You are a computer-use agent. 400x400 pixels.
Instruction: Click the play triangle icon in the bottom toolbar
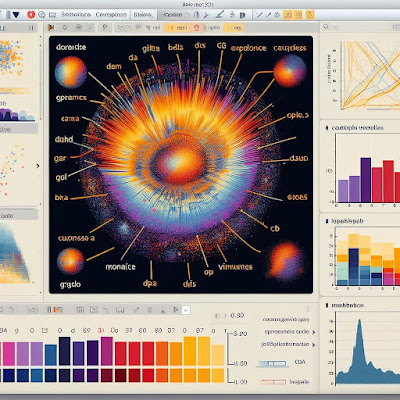click(176, 310)
